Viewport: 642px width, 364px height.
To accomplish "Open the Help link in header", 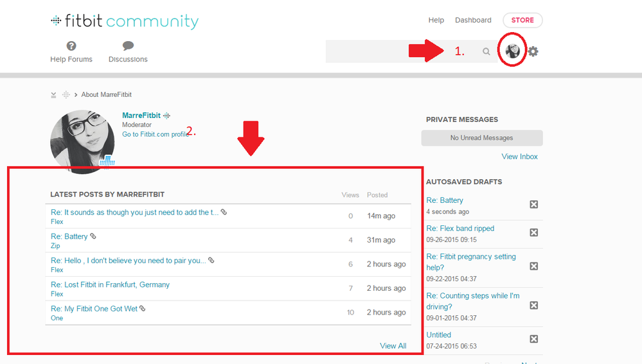I will tap(436, 20).
